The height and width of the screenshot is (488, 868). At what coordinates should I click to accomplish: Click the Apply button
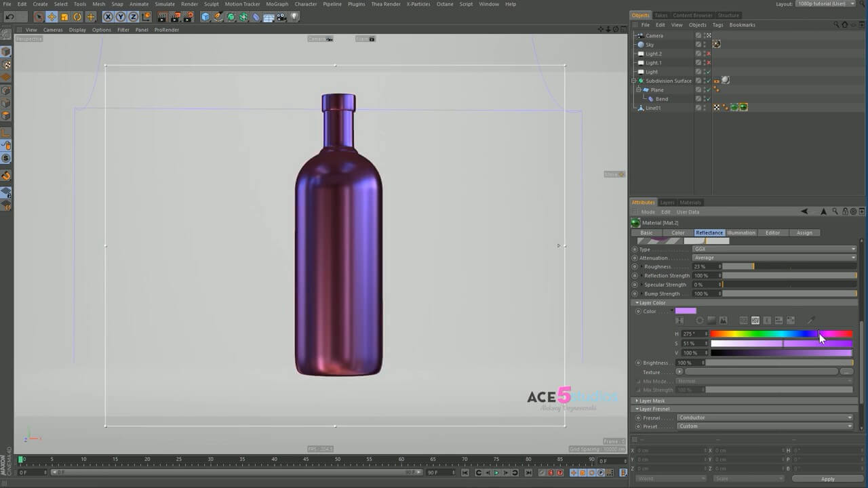827,479
